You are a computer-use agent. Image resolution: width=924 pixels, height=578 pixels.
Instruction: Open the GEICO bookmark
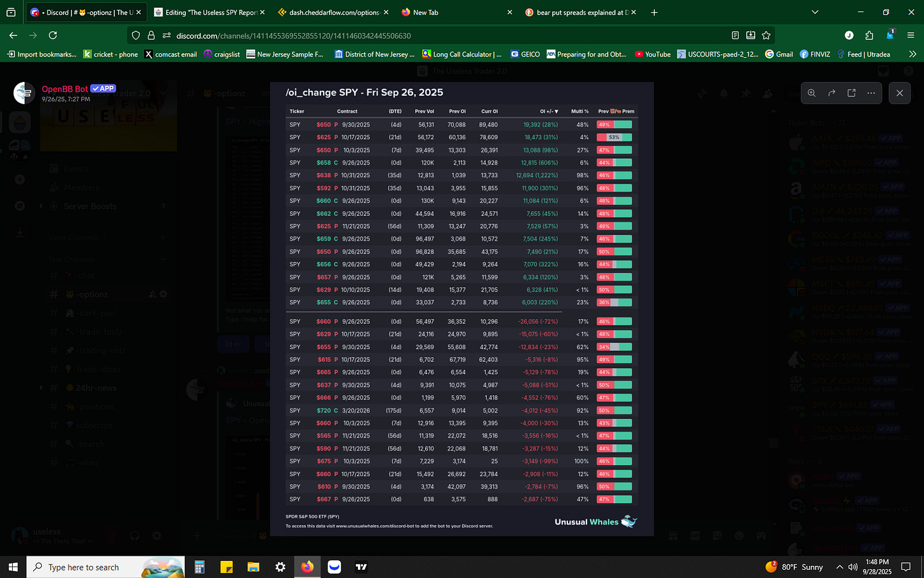tap(525, 54)
